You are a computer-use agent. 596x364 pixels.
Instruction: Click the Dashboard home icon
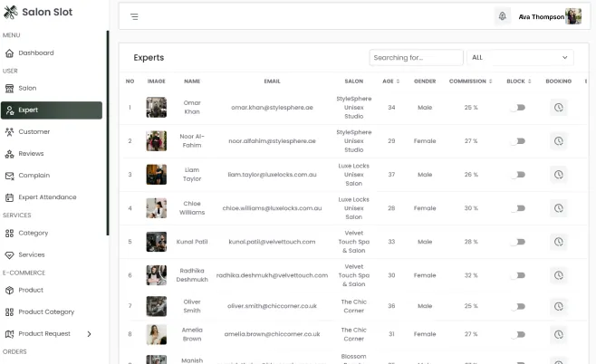click(9, 53)
